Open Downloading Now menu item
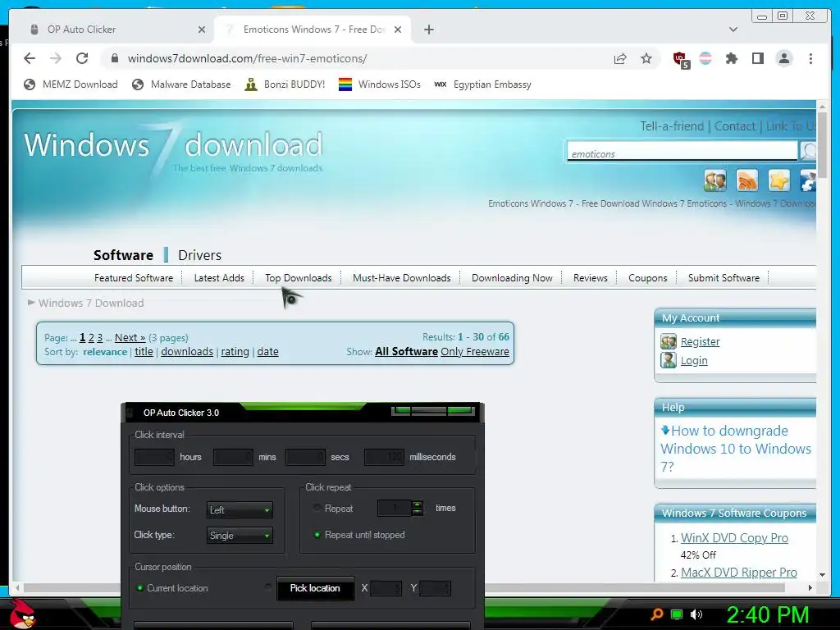Viewport: 840px width, 630px height. 512,277
